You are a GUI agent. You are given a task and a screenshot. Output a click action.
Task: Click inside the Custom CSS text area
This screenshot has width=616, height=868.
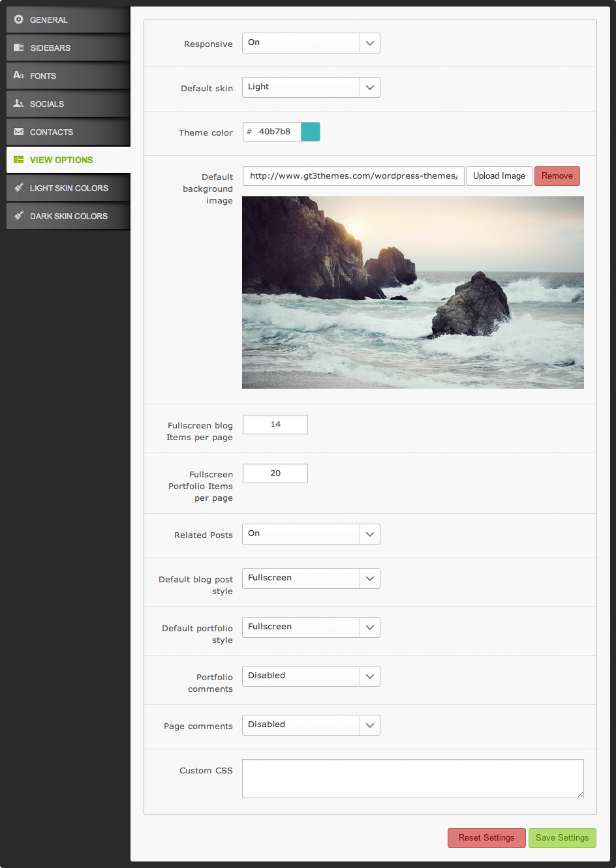(x=412, y=779)
